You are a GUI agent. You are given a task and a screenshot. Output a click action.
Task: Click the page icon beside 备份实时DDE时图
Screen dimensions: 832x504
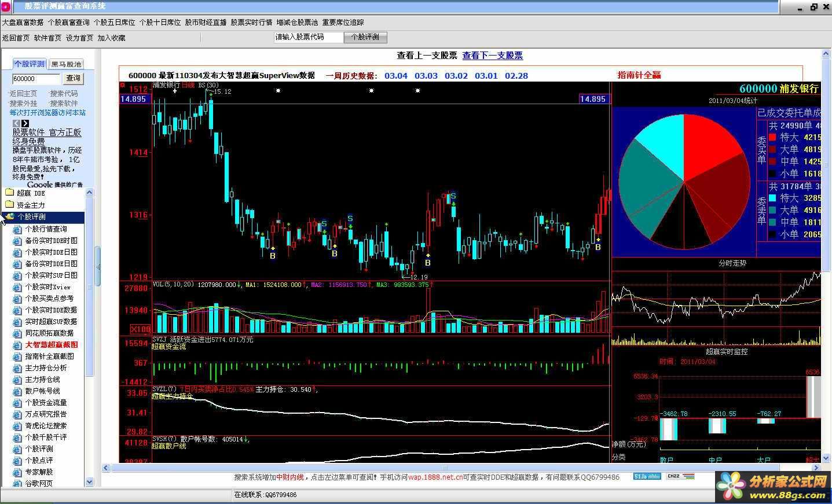pos(17,241)
